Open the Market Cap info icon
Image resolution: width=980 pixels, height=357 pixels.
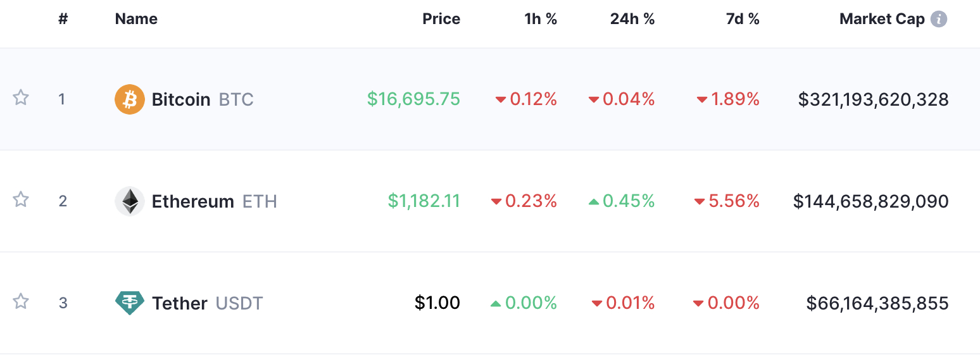939,19
